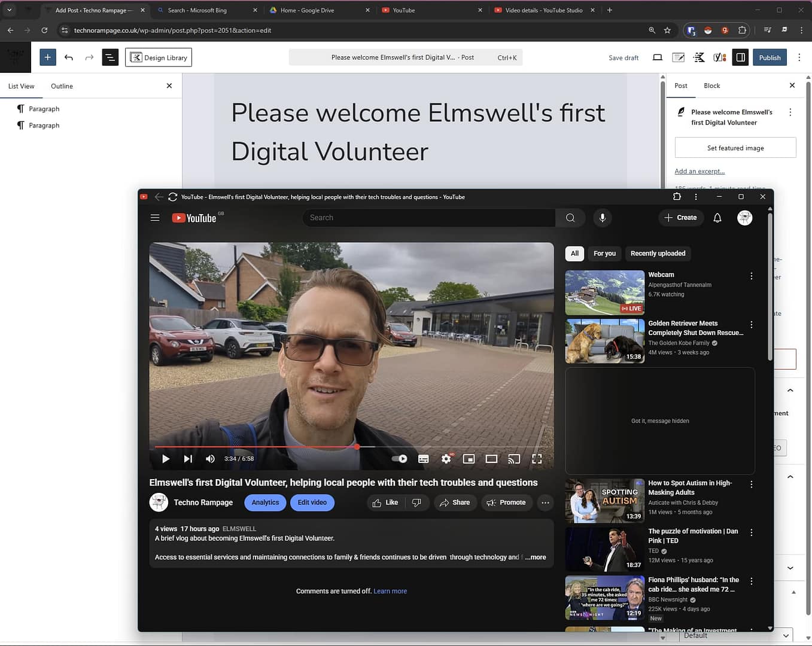The image size is (812, 646).
Task: Mute the video volume
Action: coord(210,459)
